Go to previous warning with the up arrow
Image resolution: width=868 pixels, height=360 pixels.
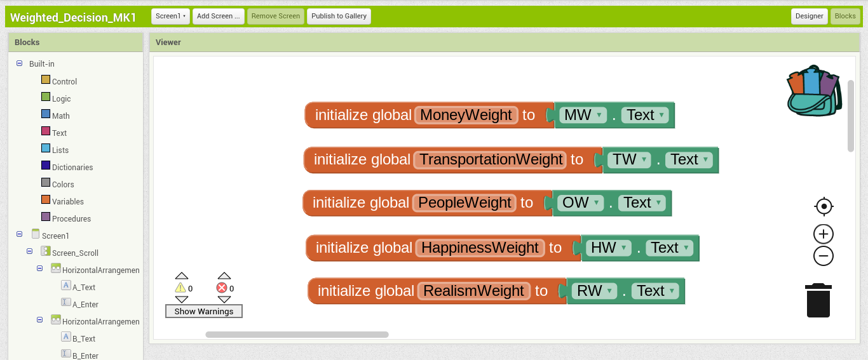182,276
